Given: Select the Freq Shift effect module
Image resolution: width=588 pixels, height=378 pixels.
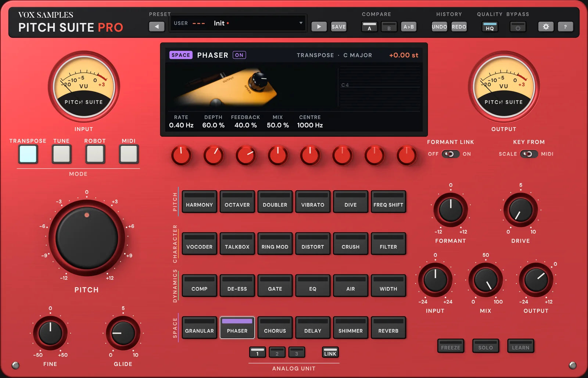Looking at the screenshot, I should point(388,201).
